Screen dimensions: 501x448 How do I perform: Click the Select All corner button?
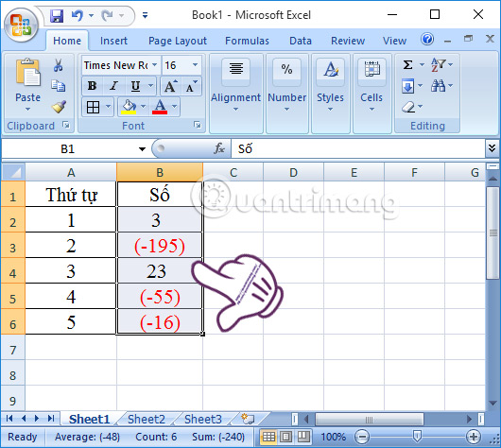13,172
